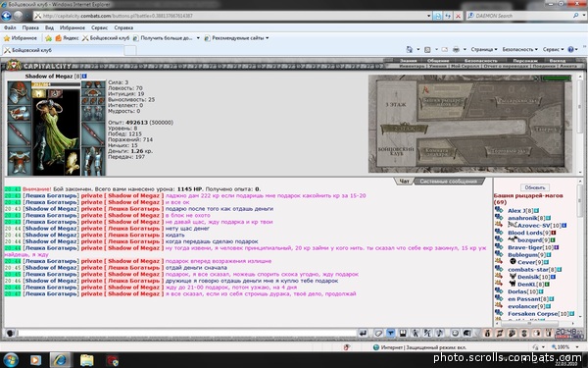Click the round icon left of chat input
588x368 pixels.
[x=11, y=333]
